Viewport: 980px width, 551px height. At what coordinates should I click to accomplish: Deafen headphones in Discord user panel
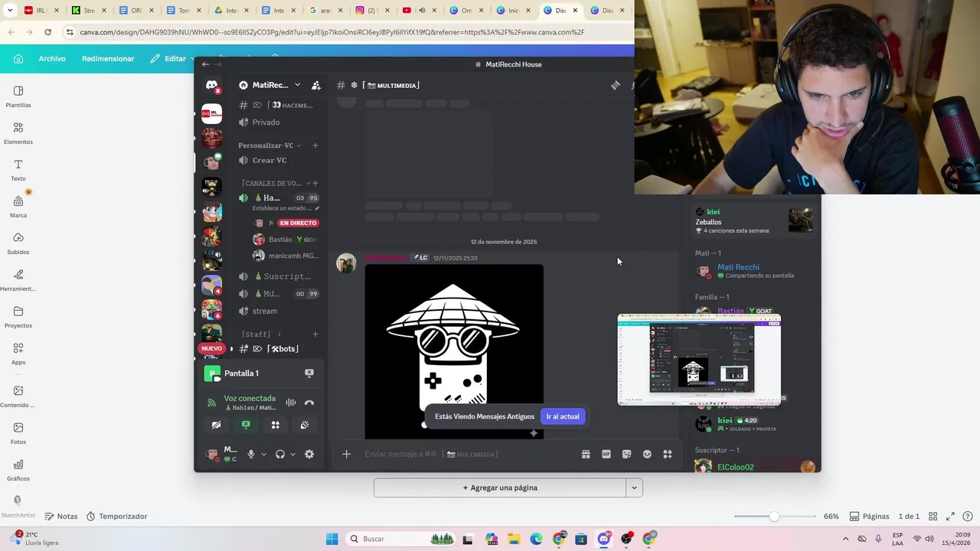[280, 454]
